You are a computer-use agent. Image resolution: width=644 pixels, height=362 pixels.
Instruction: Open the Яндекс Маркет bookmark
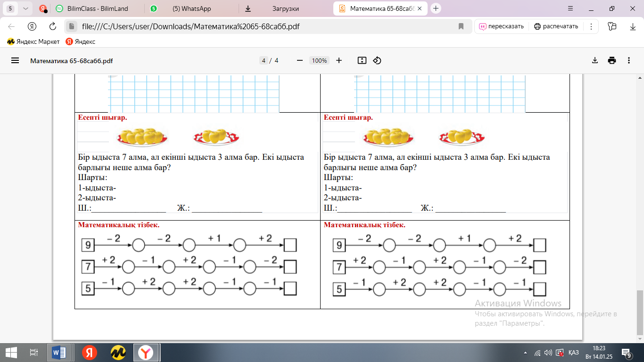tap(33, 41)
